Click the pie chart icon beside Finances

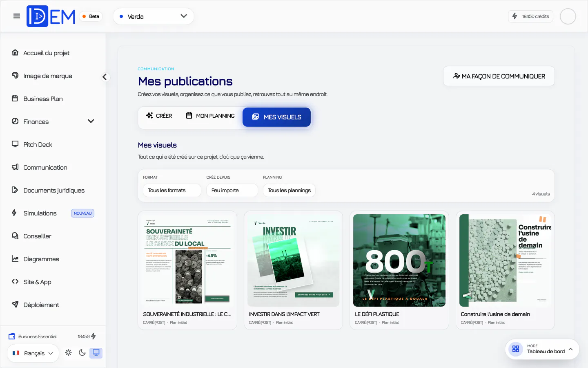pos(15,121)
